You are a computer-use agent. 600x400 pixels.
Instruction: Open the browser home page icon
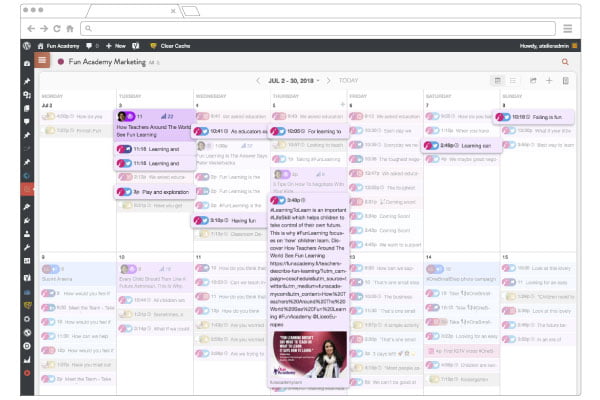pyautogui.click(x=70, y=28)
